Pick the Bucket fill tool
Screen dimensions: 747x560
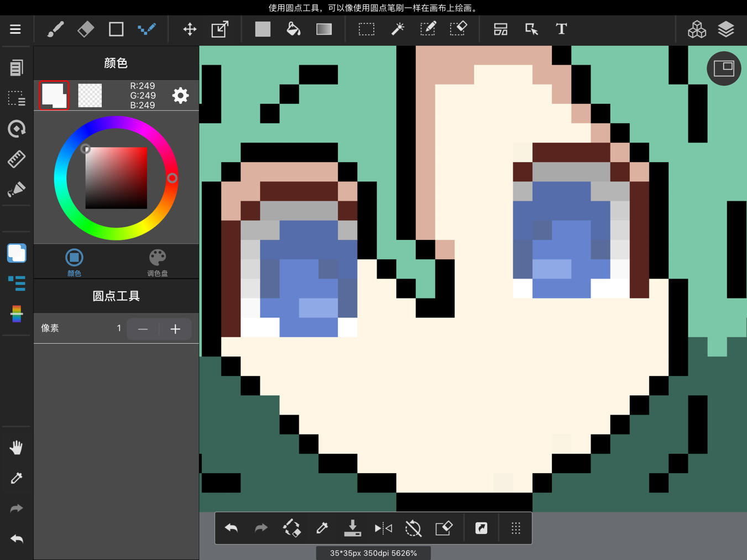tap(293, 29)
